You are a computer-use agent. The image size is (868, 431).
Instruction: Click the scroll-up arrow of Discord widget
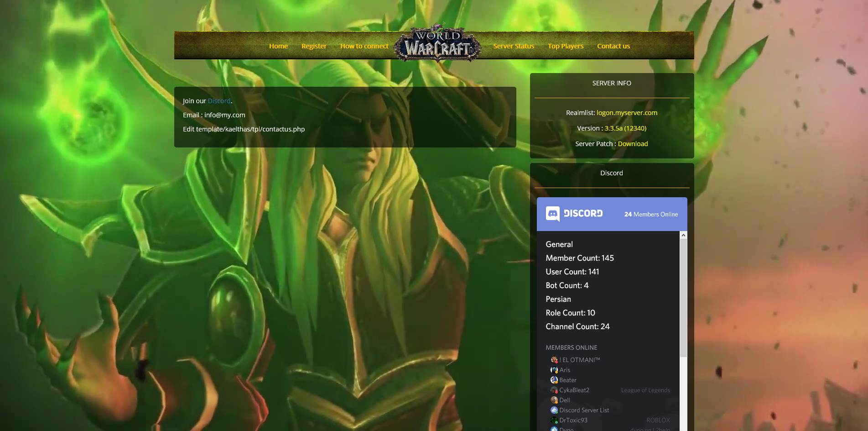point(683,235)
